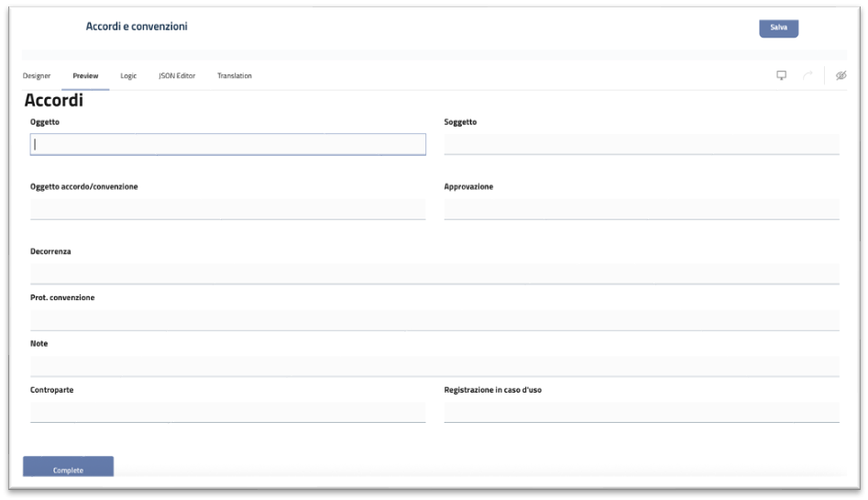Click the redo arrow icon
The image size is (868, 500).
(x=808, y=75)
